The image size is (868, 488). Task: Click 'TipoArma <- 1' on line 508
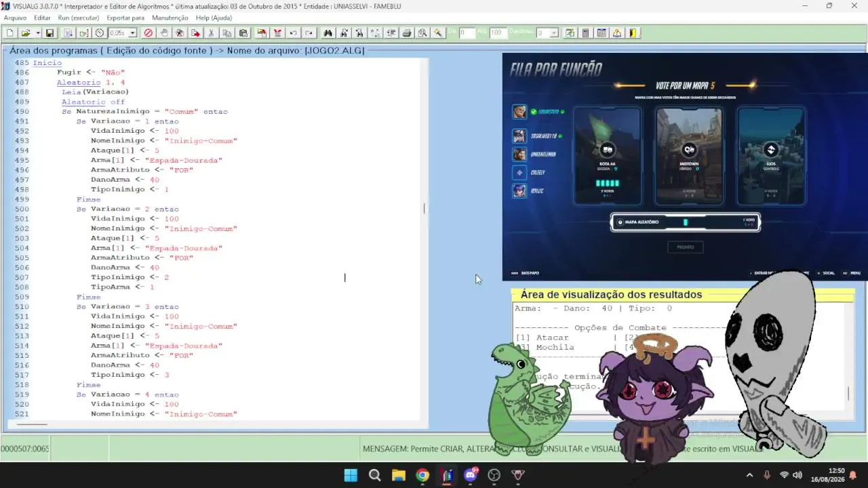click(x=123, y=287)
